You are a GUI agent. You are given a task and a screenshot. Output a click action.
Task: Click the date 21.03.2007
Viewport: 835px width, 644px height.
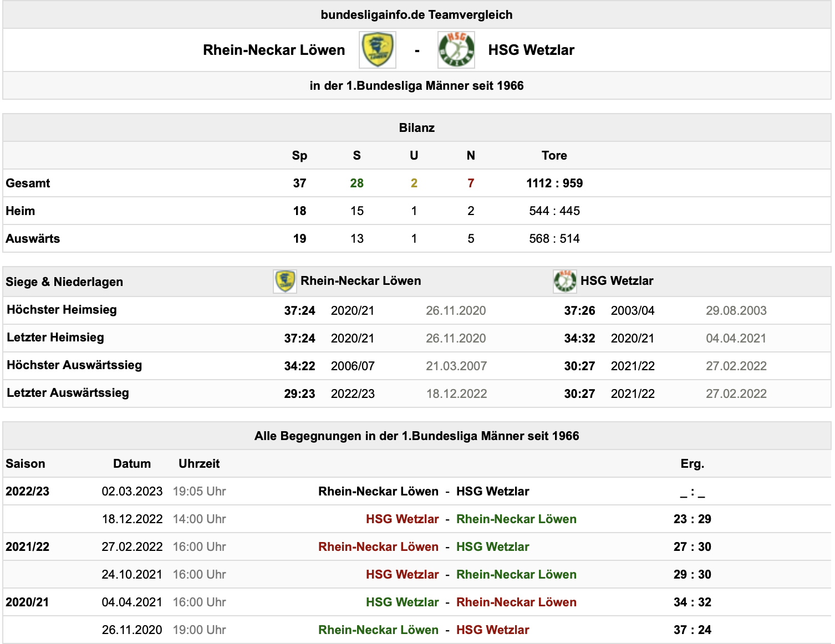coord(456,366)
